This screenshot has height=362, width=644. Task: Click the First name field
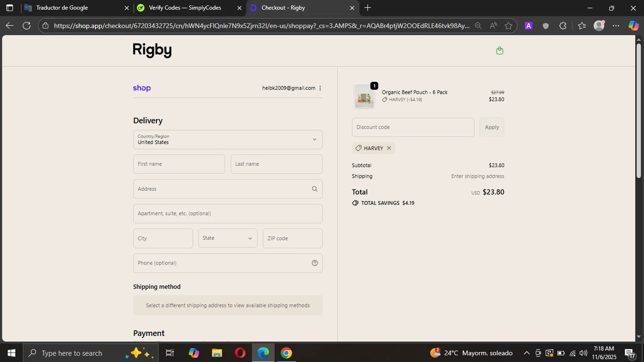point(179,164)
